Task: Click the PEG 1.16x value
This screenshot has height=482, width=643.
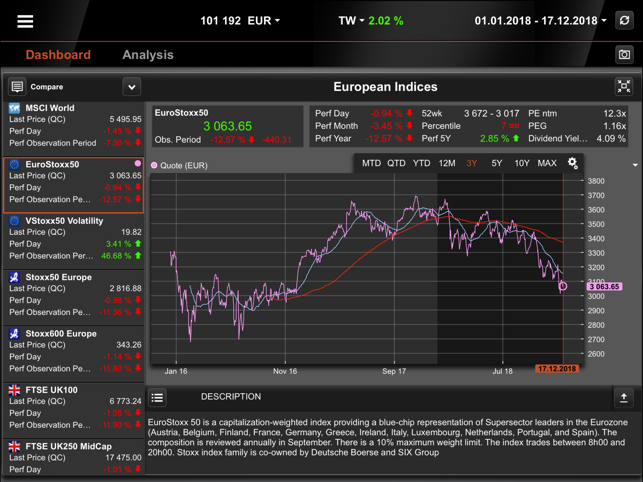Action: (x=614, y=126)
